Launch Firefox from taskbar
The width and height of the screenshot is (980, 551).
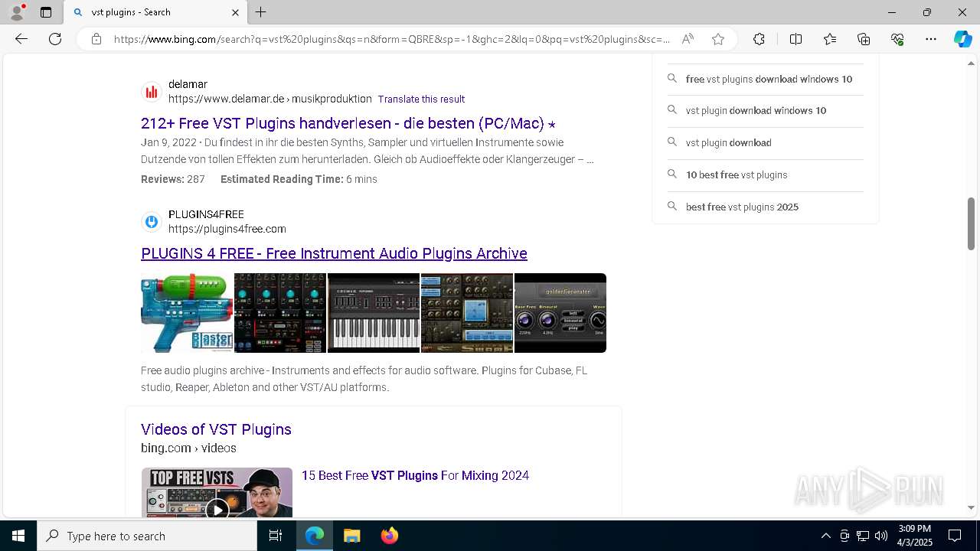click(x=390, y=536)
